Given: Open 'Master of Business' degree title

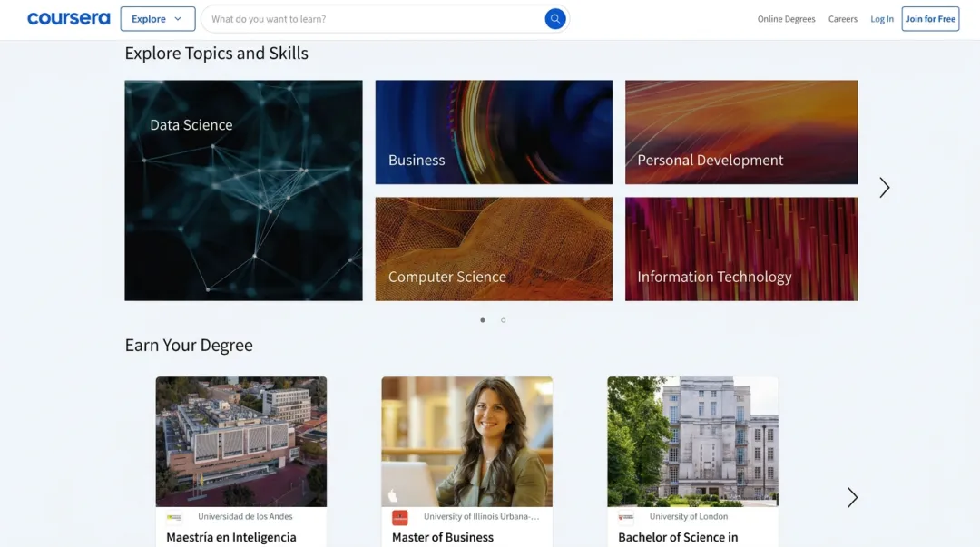Looking at the screenshot, I should [443, 537].
